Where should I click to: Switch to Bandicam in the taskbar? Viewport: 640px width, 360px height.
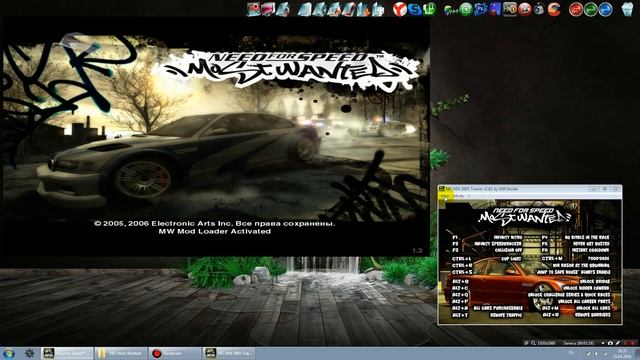pos(174,353)
